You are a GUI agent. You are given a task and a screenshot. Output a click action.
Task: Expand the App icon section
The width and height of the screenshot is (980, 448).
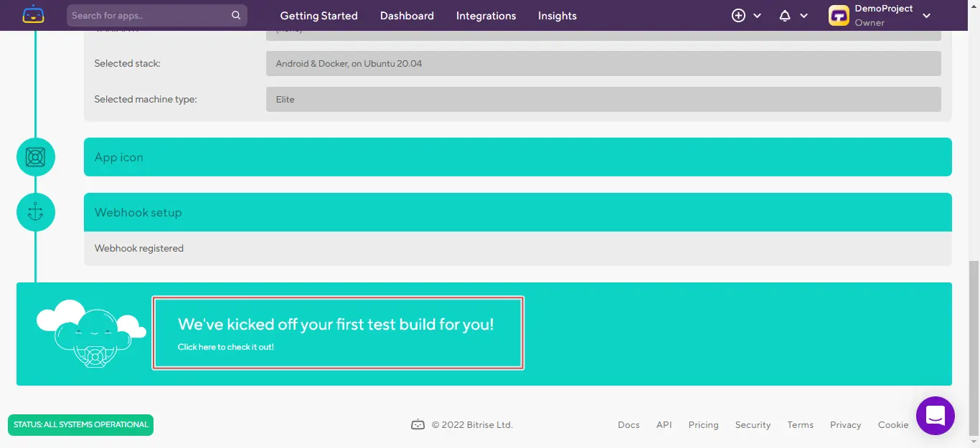point(517,157)
